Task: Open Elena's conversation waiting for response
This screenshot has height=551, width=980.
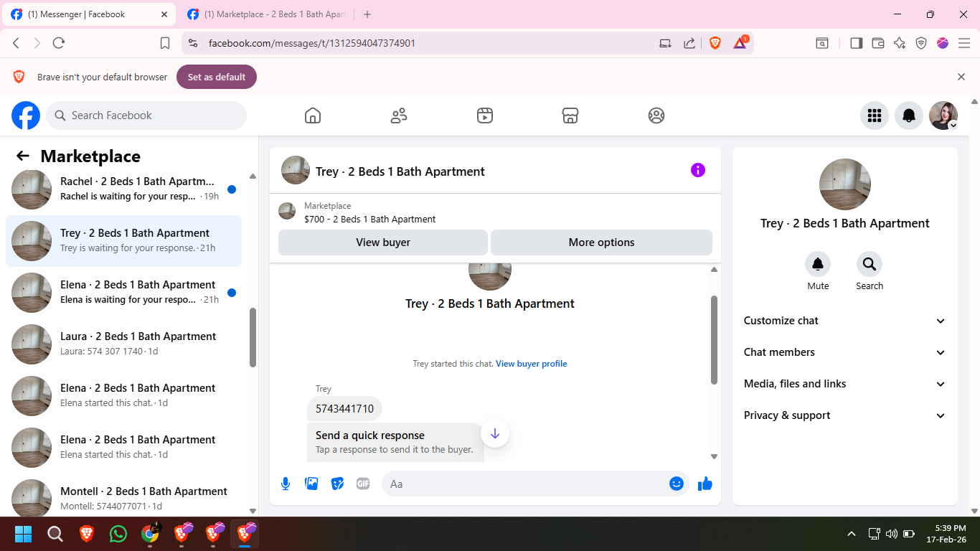Action: (123, 293)
